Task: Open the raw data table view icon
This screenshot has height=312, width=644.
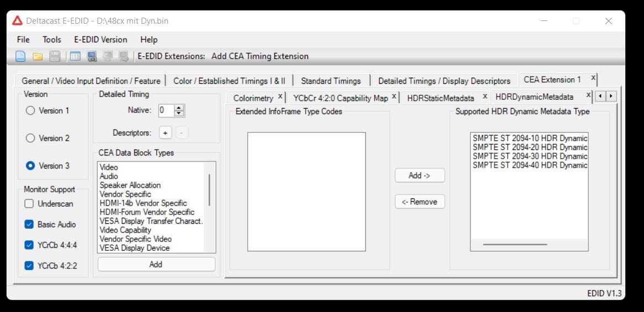Action: [74, 56]
